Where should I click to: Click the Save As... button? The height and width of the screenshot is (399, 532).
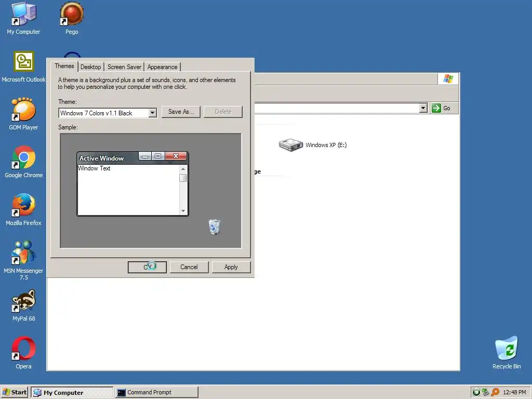coord(181,112)
